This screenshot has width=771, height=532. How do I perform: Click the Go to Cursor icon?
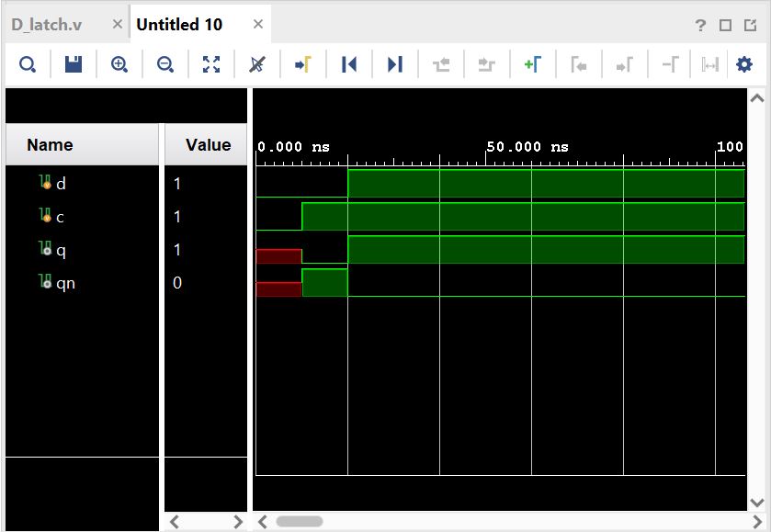point(303,64)
